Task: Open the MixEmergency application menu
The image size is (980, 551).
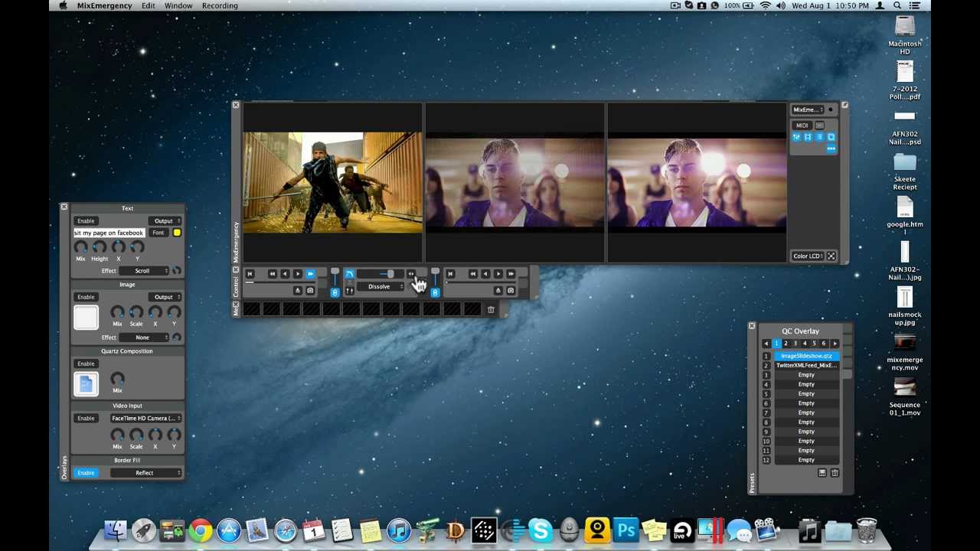Action: [x=104, y=5]
